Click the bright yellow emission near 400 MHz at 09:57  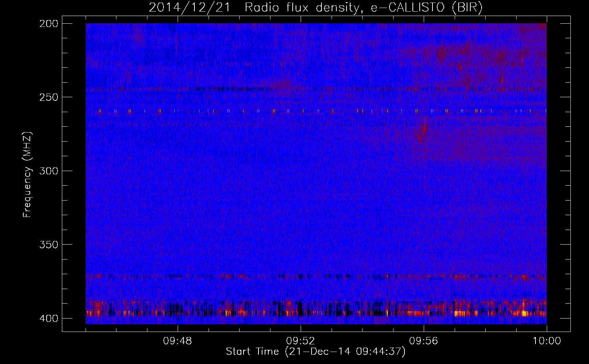(x=460, y=313)
